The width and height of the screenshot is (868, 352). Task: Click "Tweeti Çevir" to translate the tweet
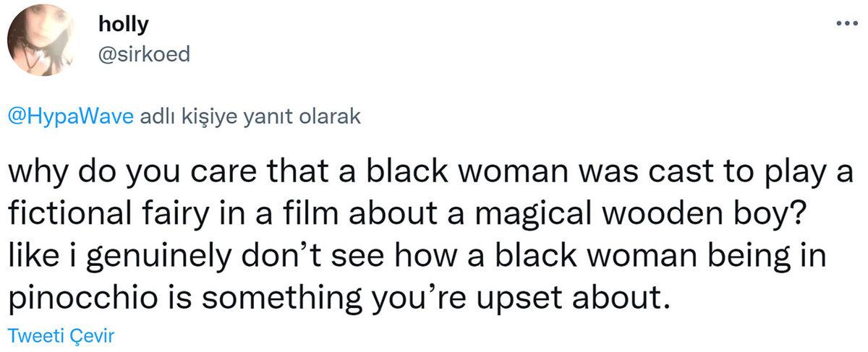click(60, 334)
